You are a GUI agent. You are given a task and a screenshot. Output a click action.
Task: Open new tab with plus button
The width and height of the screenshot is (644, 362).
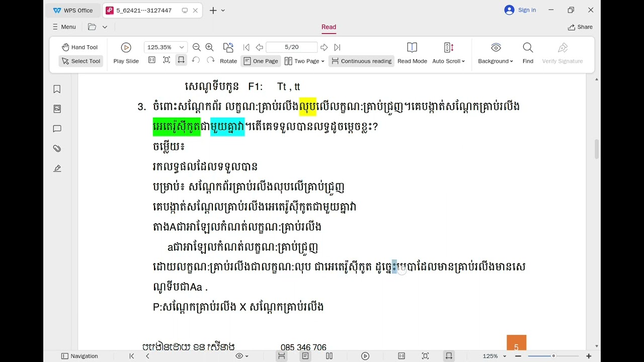tap(213, 10)
